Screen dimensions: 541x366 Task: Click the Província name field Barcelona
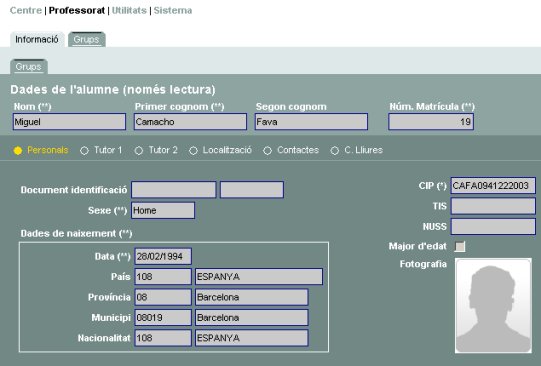pyautogui.click(x=252, y=297)
